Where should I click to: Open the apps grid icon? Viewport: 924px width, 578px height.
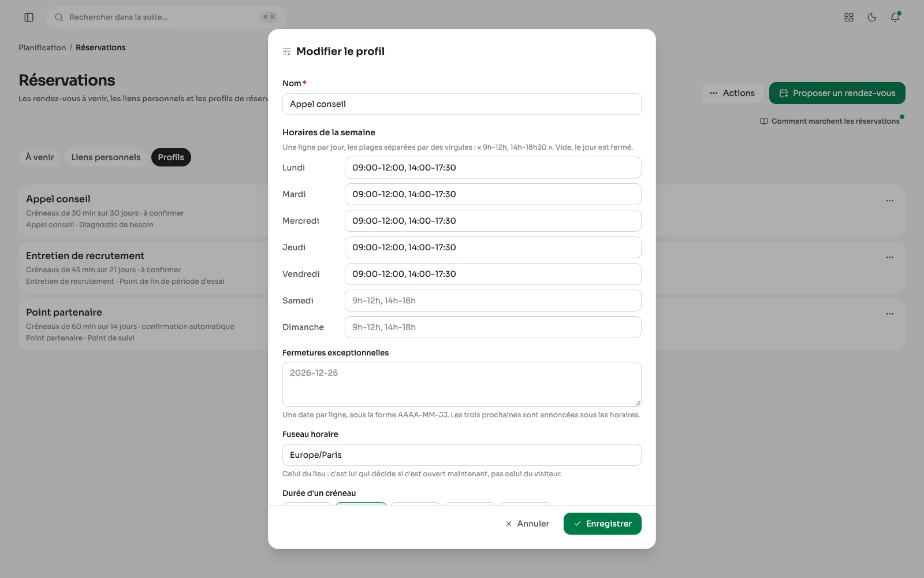(x=849, y=17)
